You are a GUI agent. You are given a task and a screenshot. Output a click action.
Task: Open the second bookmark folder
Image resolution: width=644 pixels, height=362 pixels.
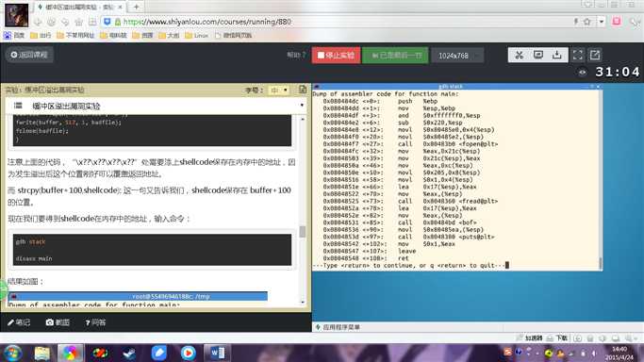click(75, 35)
